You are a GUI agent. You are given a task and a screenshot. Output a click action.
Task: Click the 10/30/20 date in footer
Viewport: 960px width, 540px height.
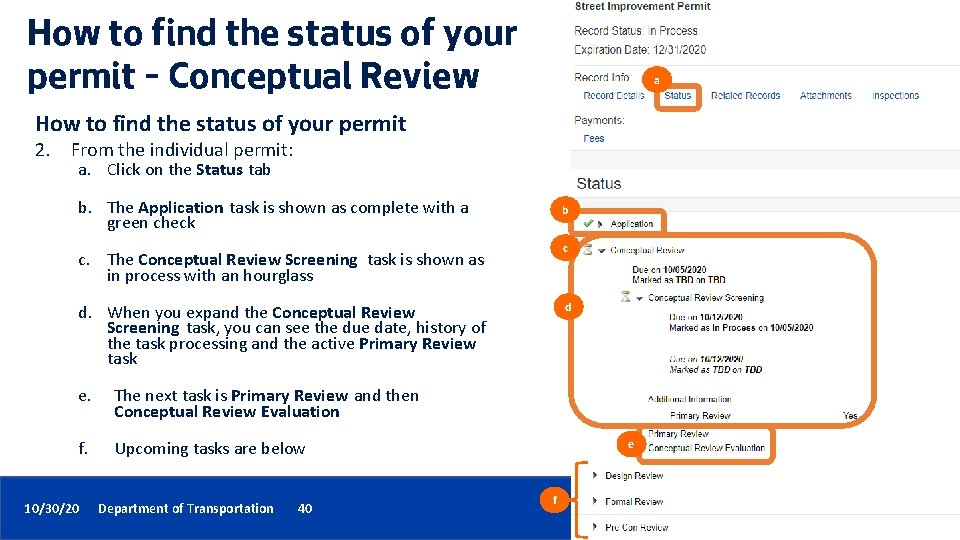tap(51, 508)
